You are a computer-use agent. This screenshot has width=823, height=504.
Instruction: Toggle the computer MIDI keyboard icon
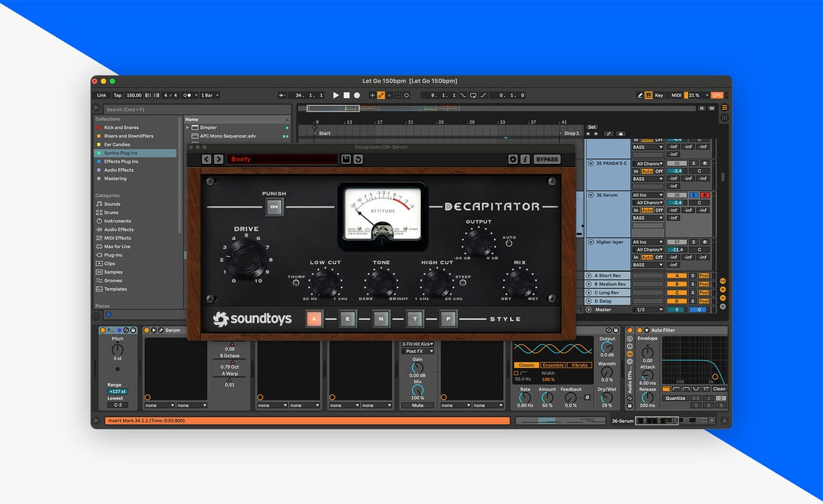click(x=648, y=95)
